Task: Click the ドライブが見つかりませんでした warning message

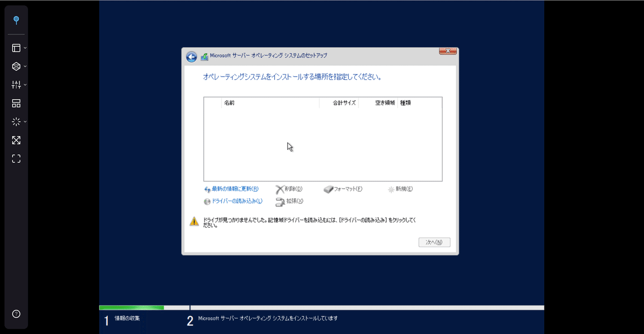Action: pyautogui.click(x=310, y=222)
